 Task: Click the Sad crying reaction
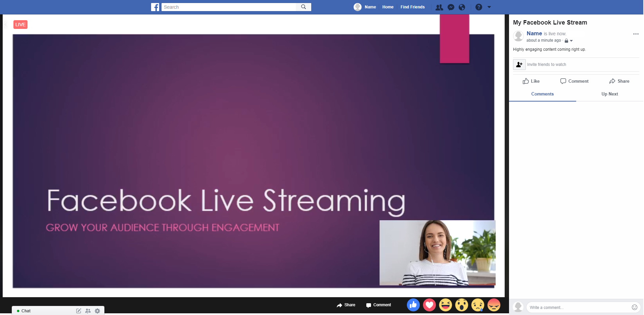click(x=478, y=305)
